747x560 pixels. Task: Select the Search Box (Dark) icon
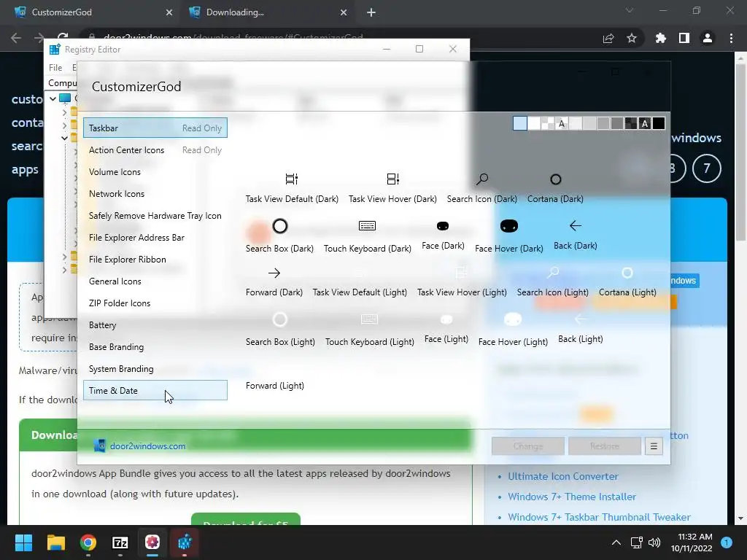pyautogui.click(x=280, y=226)
